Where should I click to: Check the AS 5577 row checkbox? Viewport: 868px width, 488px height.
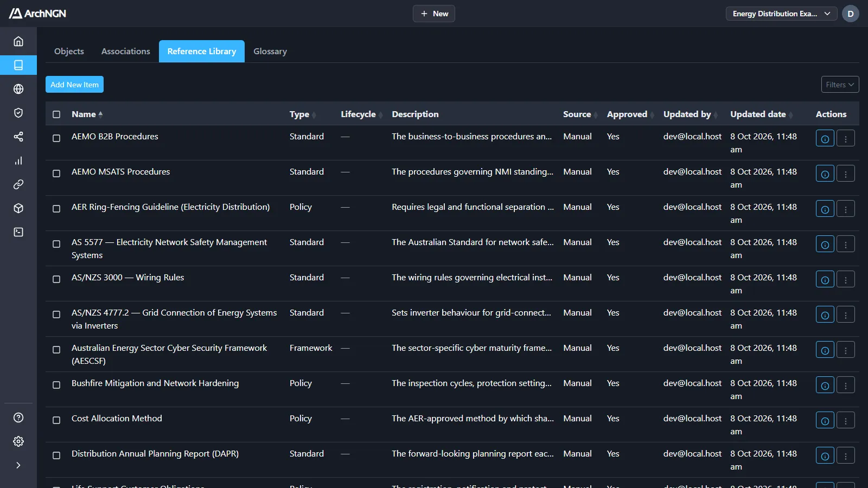[x=56, y=244]
